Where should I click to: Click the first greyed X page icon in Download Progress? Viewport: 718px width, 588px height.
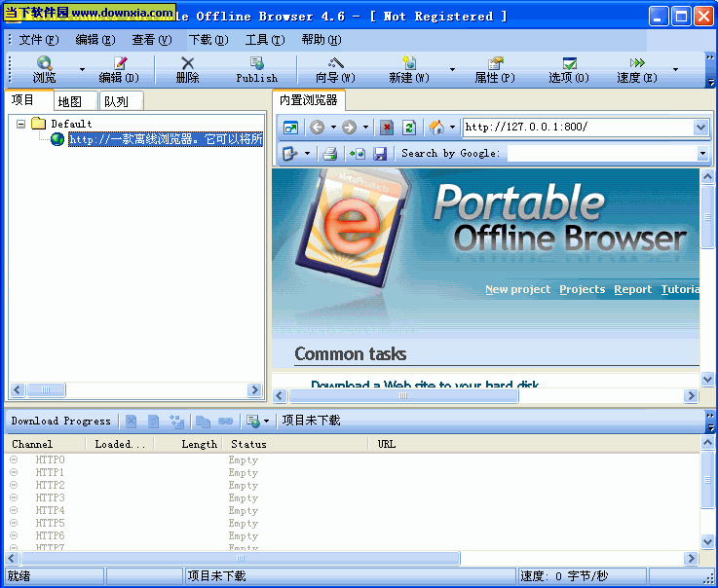(x=131, y=421)
